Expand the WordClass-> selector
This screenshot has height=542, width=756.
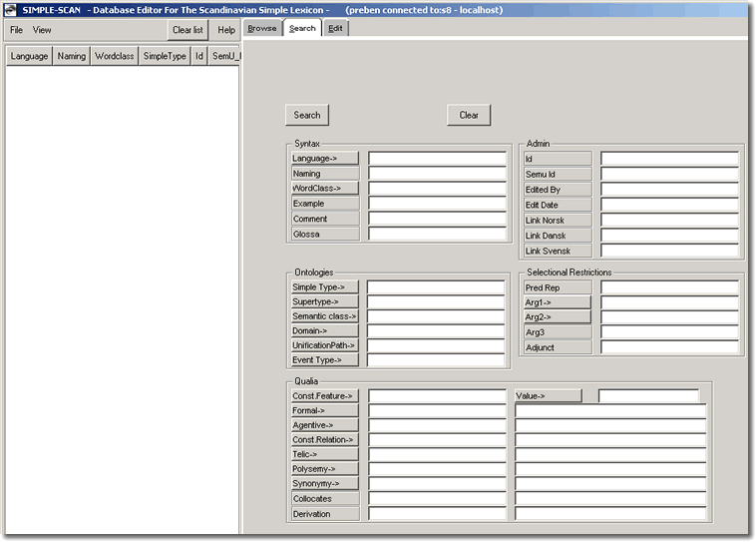click(324, 188)
